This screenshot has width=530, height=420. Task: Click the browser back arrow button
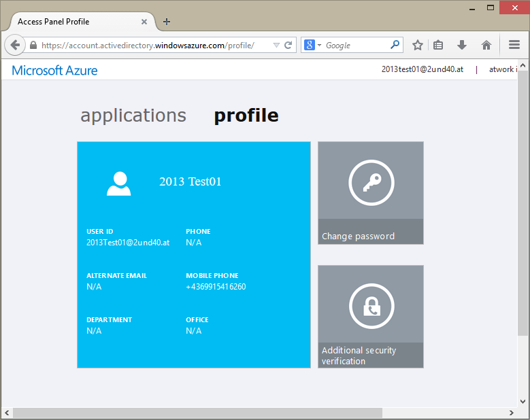point(15,45)
